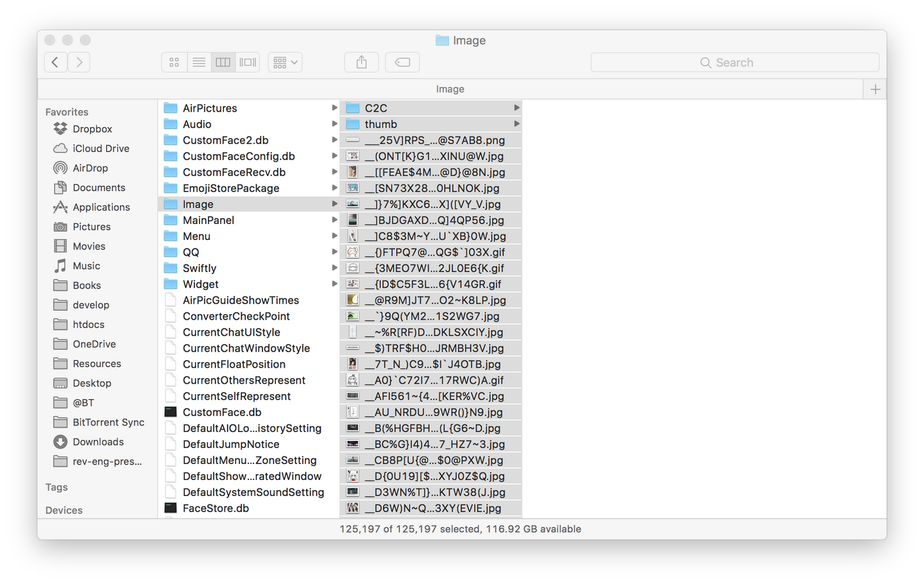
Task: Click the Edit Tags toolbar button
Action: (x=402, y=62)
